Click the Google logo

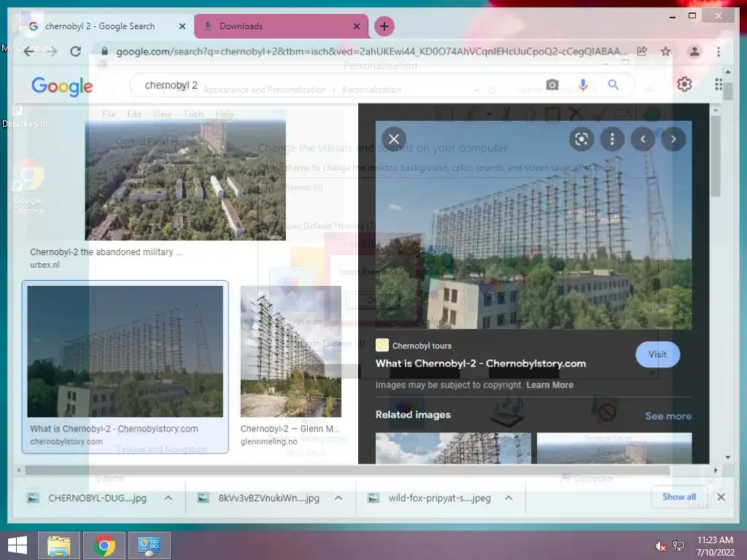click(62, 86)
